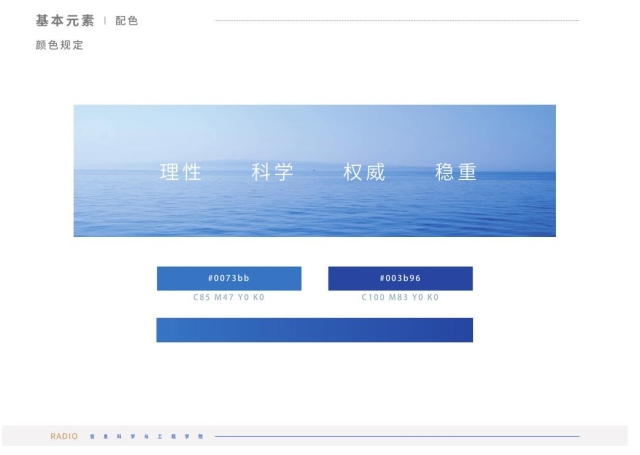The width and height of the screenshot is (640, 455).
Task: Click the blue Chinese text in footer
Action: 146,437
